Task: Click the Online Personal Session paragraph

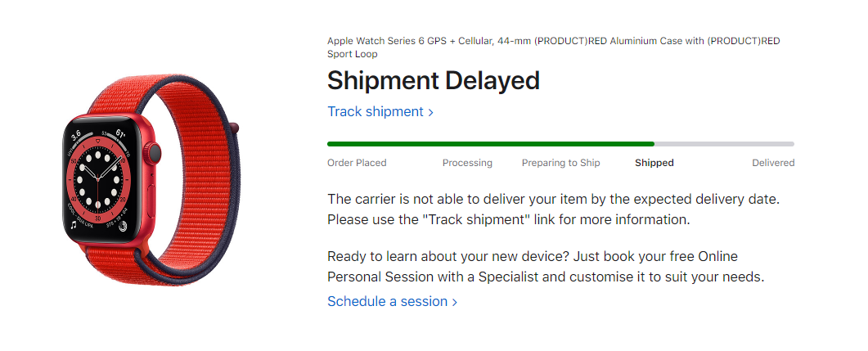Action: (x=546, y=267)
